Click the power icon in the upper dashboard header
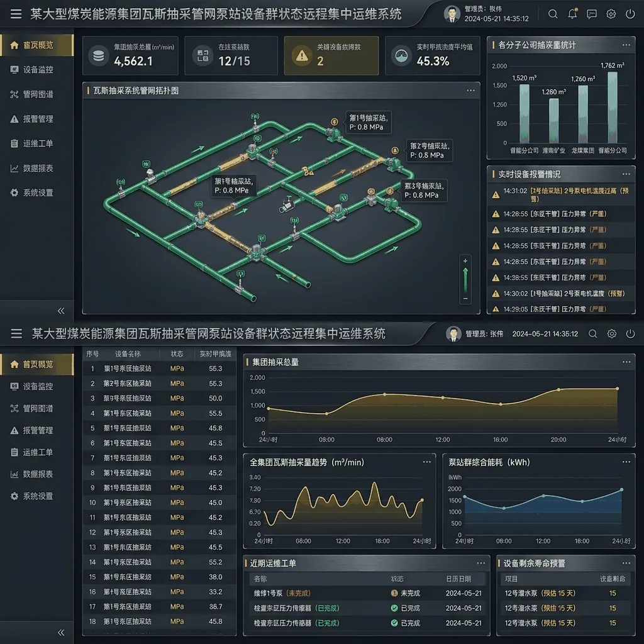 pyautogui.click(x=630, y=14)
